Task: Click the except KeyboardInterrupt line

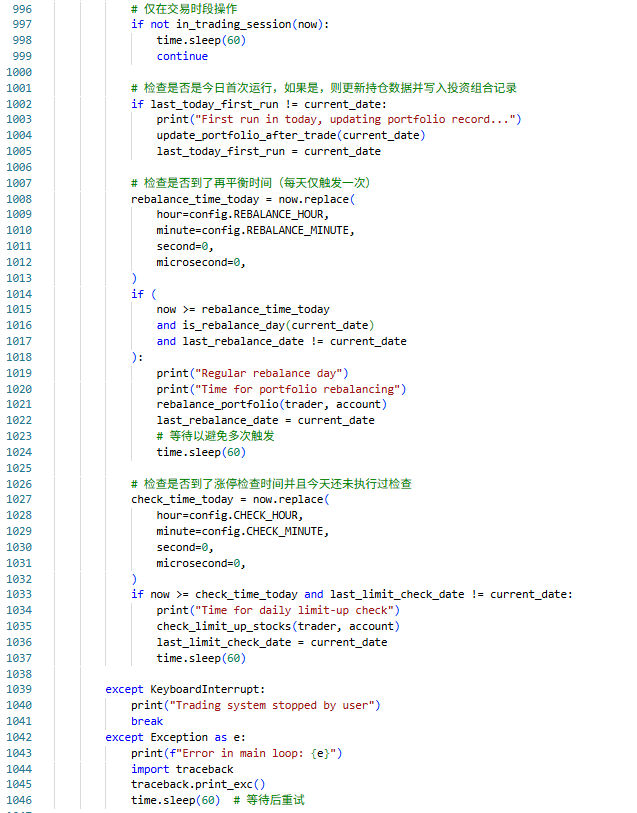Action: pos(186,689)
